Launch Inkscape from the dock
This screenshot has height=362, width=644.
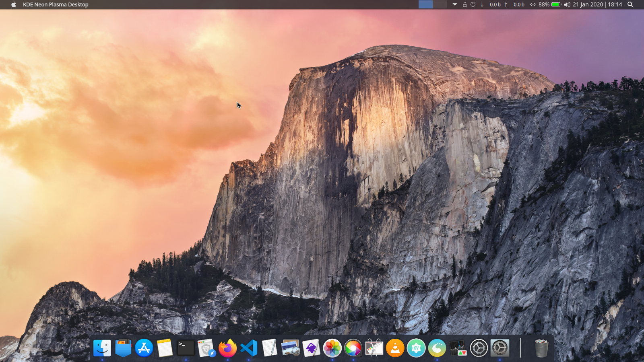312,348
